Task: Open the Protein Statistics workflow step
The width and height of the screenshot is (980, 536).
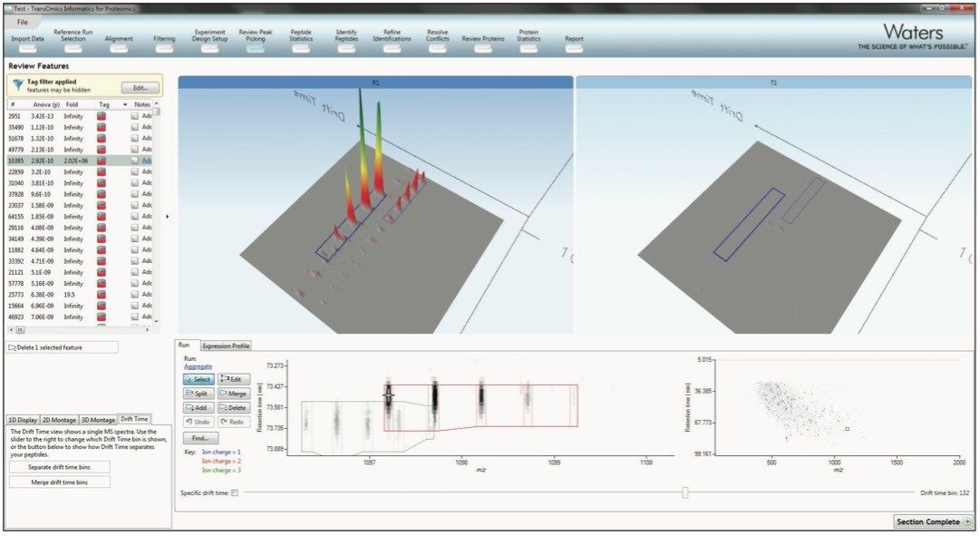Action: pyautogui.click(x=529, y=39)
